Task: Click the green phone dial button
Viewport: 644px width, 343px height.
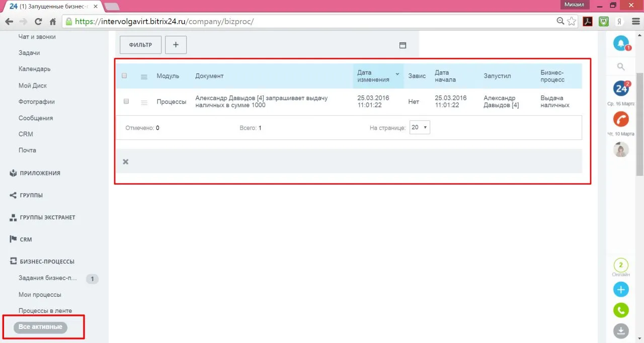Action: point(621,310)
